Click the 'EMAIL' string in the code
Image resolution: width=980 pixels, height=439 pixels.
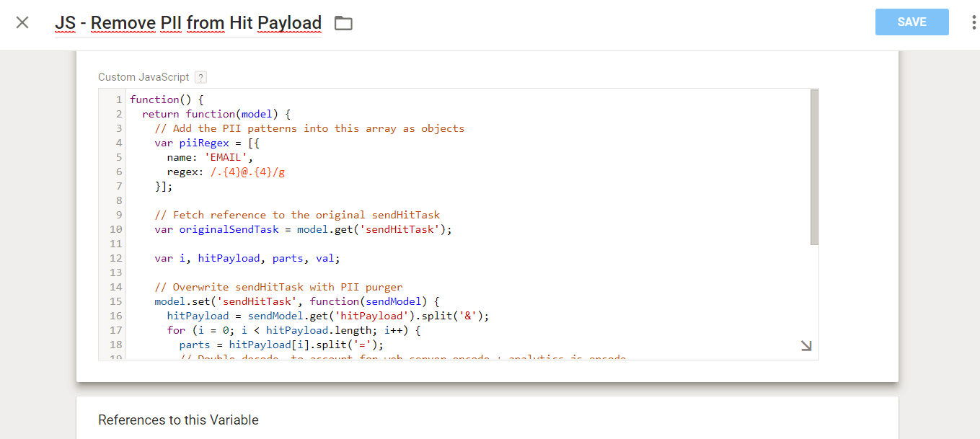229,157
